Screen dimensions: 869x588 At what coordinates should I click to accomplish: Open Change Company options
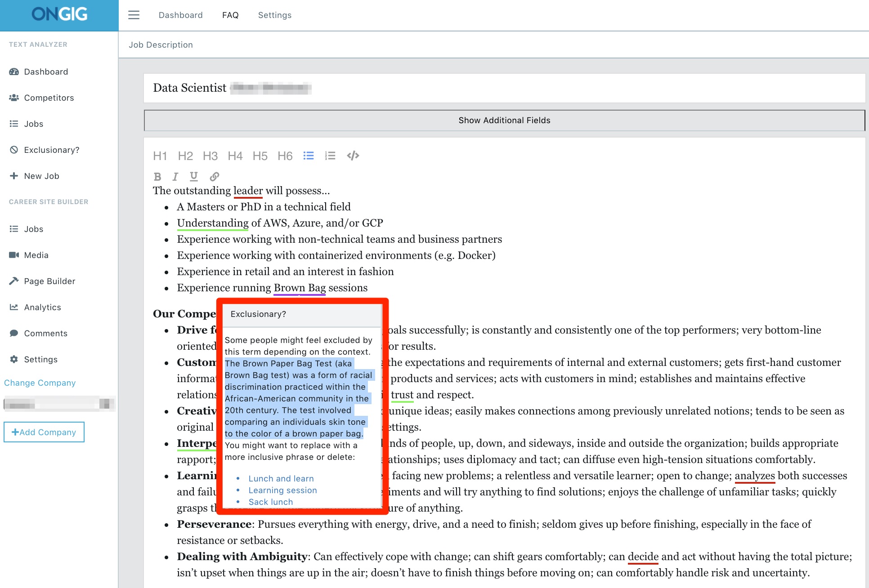[x=40, y=383]
